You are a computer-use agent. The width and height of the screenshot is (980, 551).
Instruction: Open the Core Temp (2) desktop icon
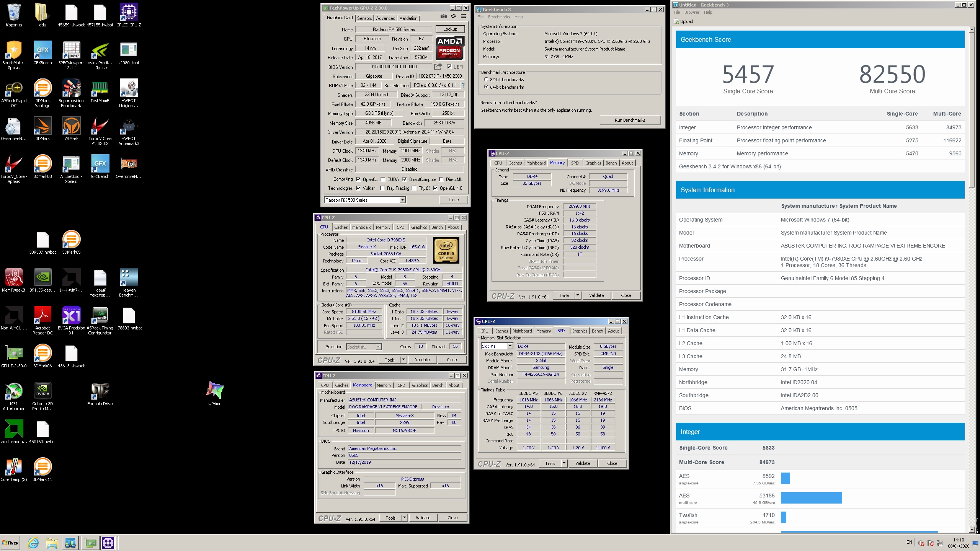pyautogui.click(x=14, y=469)
